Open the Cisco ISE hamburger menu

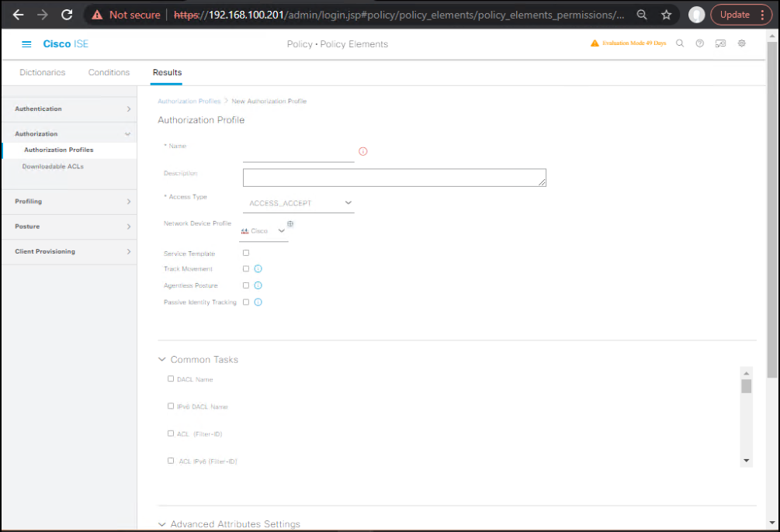click(26, 44)
